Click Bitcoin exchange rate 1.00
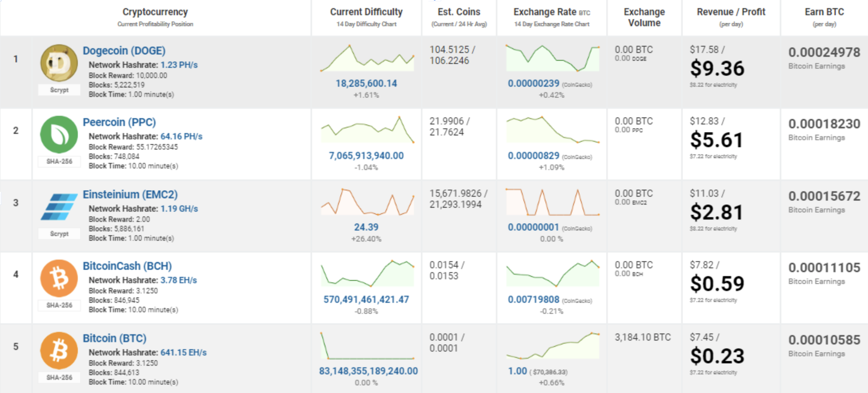 coord(517,371)
